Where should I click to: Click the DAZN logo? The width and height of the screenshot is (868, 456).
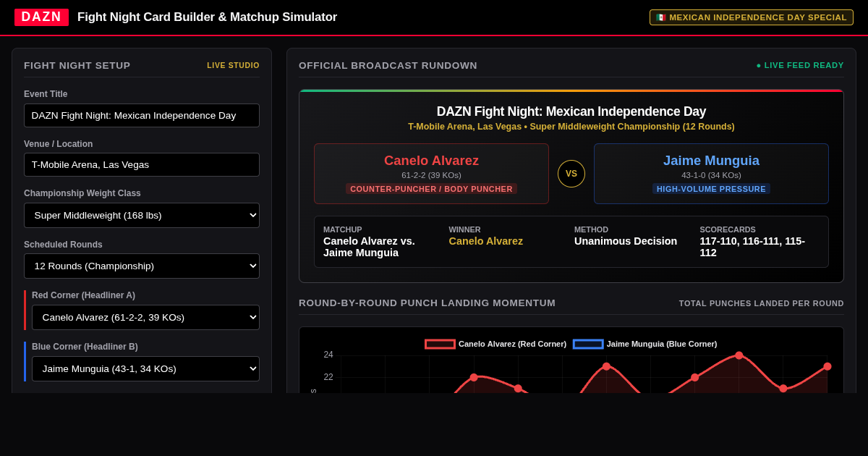41,17
